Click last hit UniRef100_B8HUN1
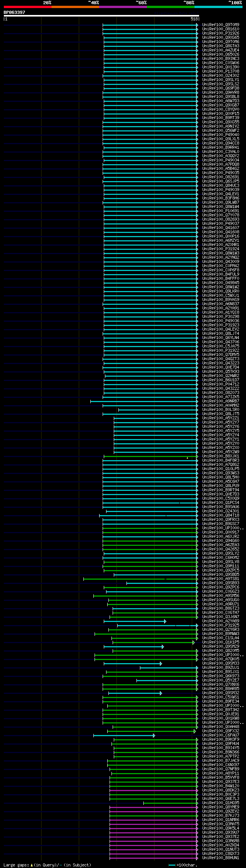This screenshot has width=246, height=868. [221, 858]
